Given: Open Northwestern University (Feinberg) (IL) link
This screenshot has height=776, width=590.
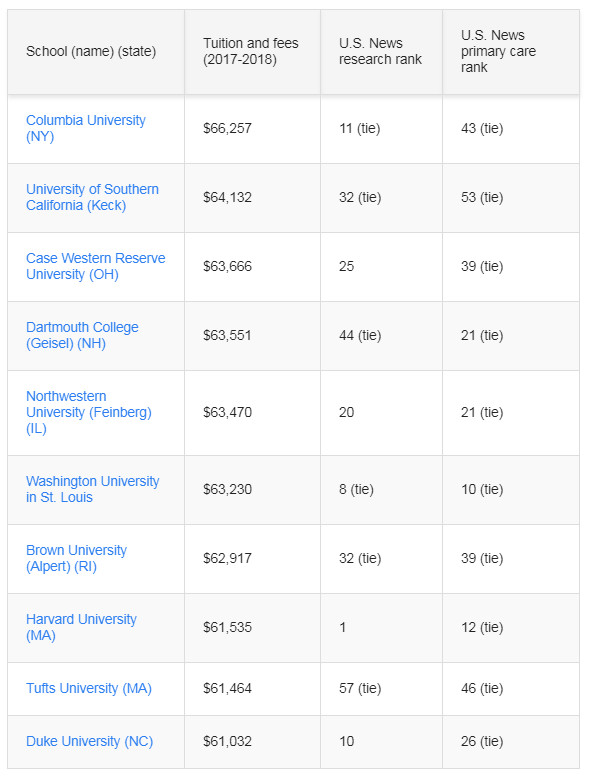Looking at the screenshot, I should pyautogui.click(x=89, y=412).
